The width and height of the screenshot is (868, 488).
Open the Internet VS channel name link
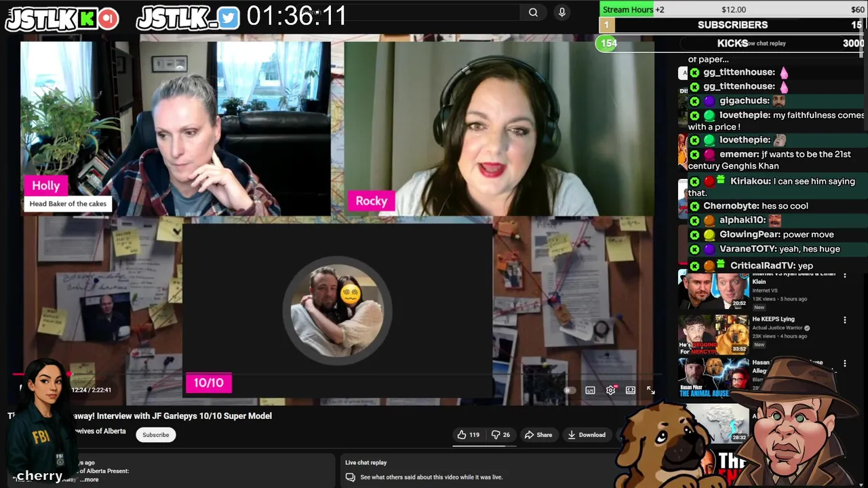765,291
